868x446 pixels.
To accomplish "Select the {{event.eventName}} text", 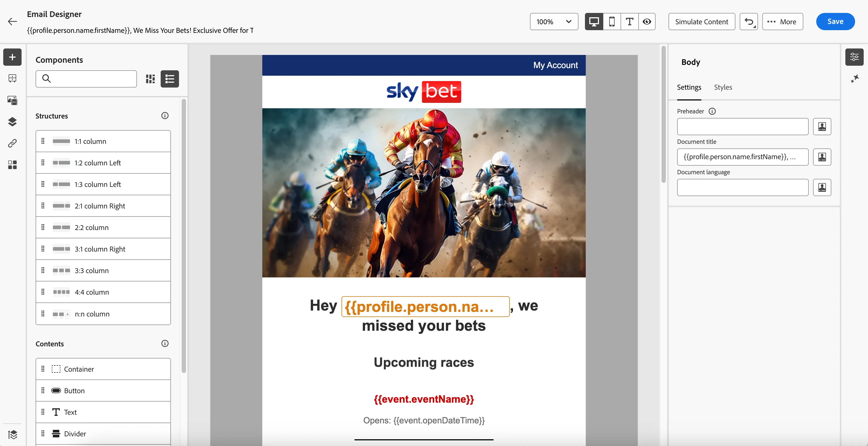I will 423,399.
